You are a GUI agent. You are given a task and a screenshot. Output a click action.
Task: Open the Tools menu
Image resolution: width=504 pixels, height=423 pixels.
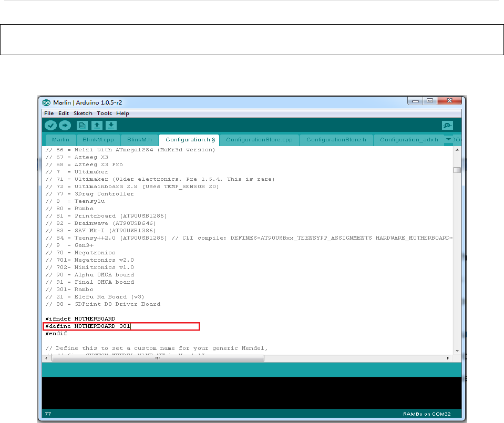coord(105,114)
